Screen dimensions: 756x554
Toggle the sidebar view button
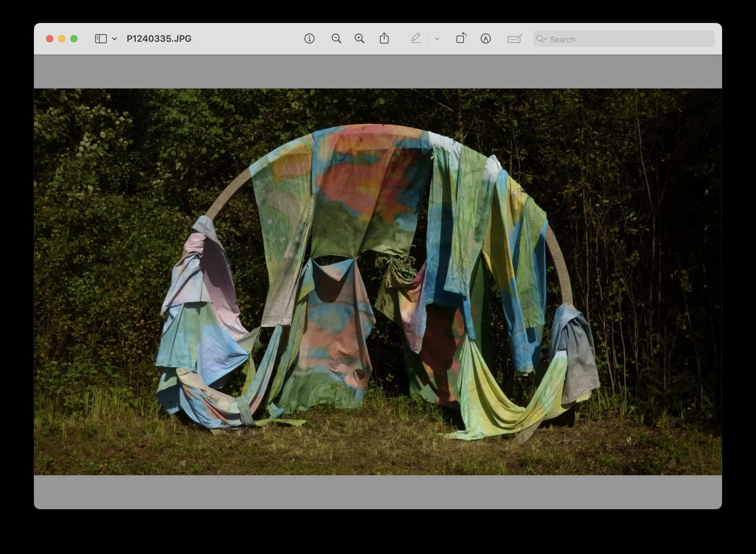tap(101, 39)
